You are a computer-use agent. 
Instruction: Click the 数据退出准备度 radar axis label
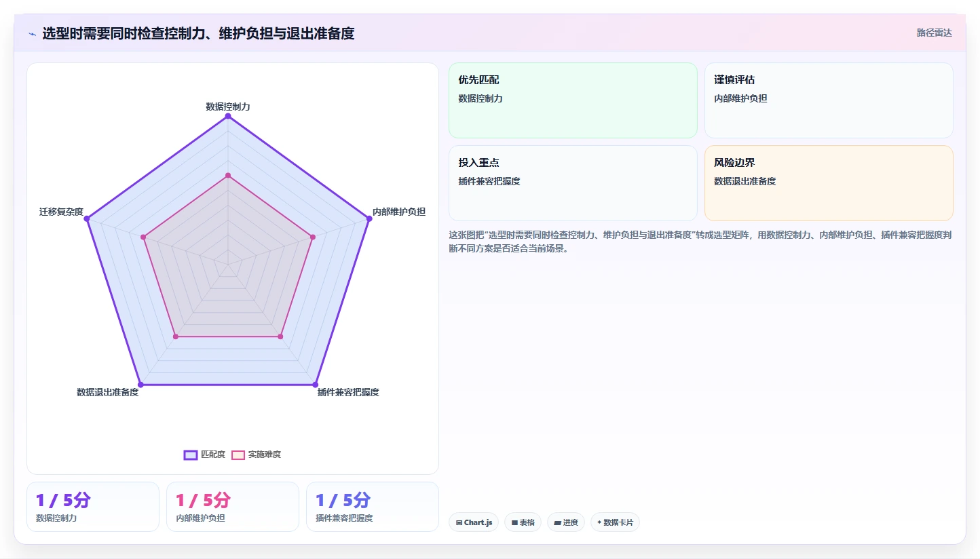point(107,392)
